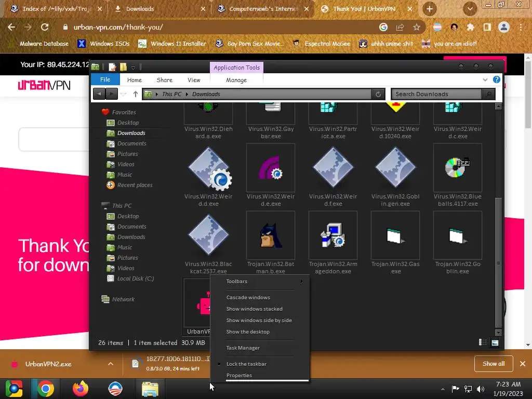Refresh the Downloads folder view
Image resolution: width=532 pixels, height=399 pixels.
[x=378, y=95]
